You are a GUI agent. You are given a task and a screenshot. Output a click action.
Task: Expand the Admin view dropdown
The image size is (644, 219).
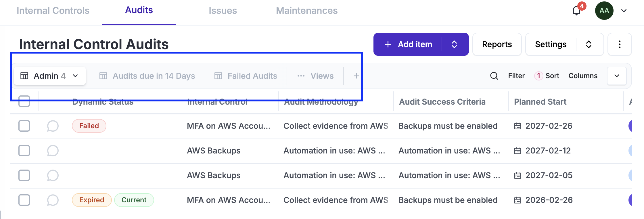pyautogui.click(x=75, y=76)
